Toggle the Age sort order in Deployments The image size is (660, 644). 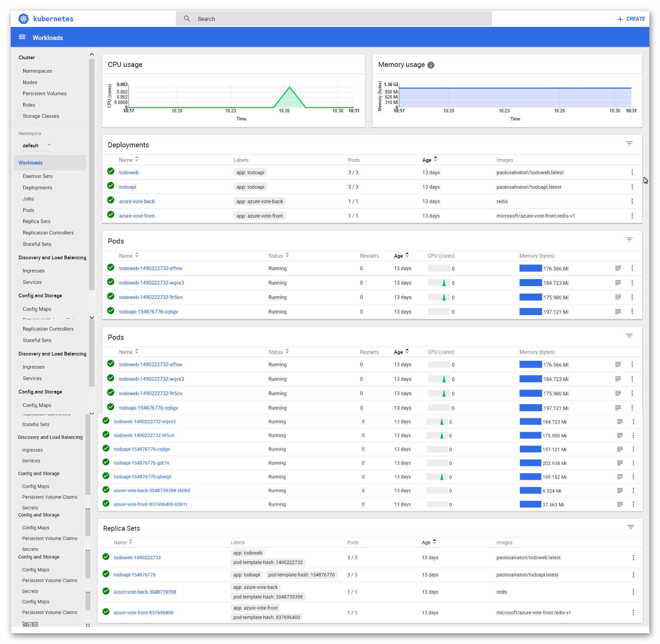pos(427,160)
